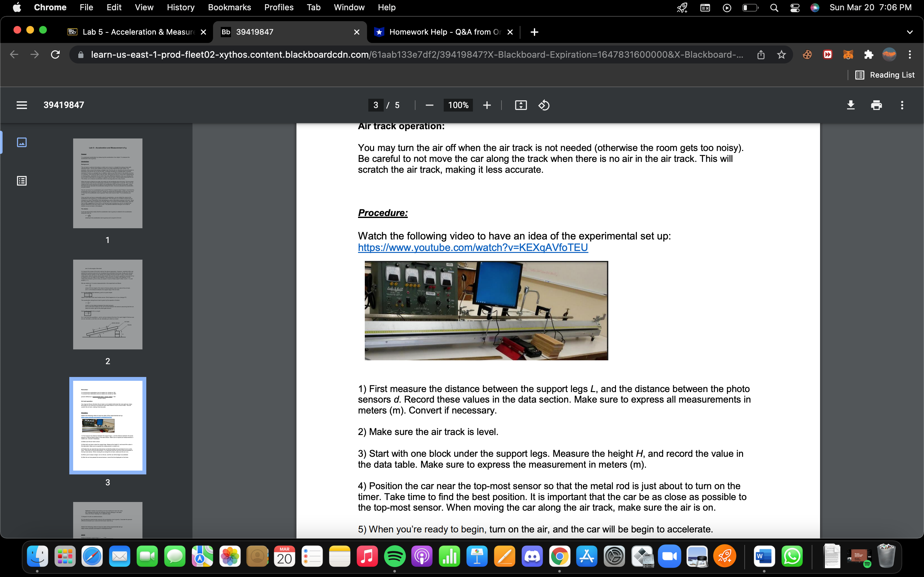Expand the tab search chevron
This screenshot has width=924, height=577.
910,32
